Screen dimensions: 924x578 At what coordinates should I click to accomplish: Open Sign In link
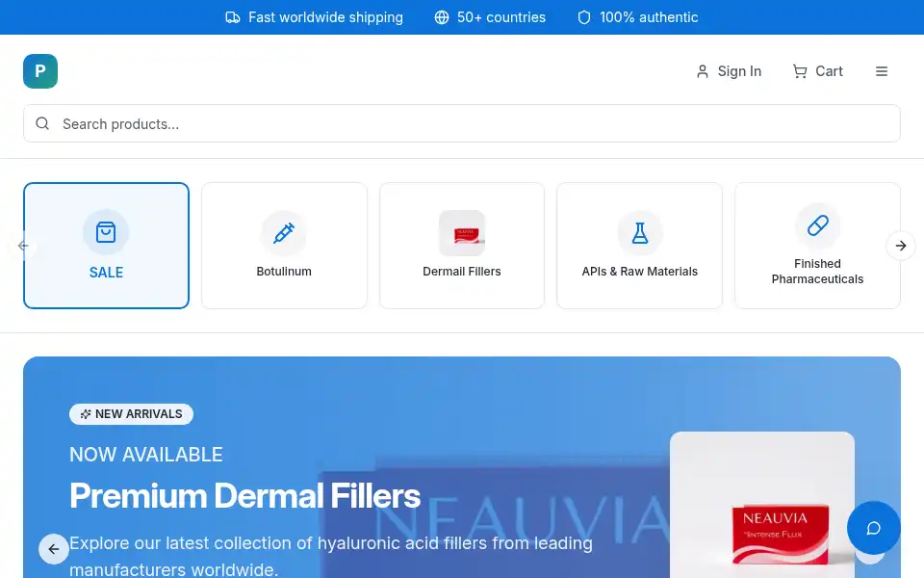pyautogui.click(x=729, y=71)
